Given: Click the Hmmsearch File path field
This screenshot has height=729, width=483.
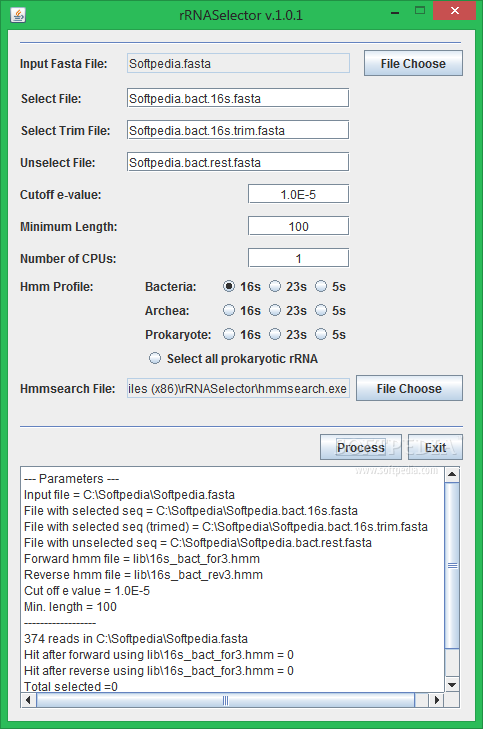Looking at the screenshot, I should click(238, 388).
